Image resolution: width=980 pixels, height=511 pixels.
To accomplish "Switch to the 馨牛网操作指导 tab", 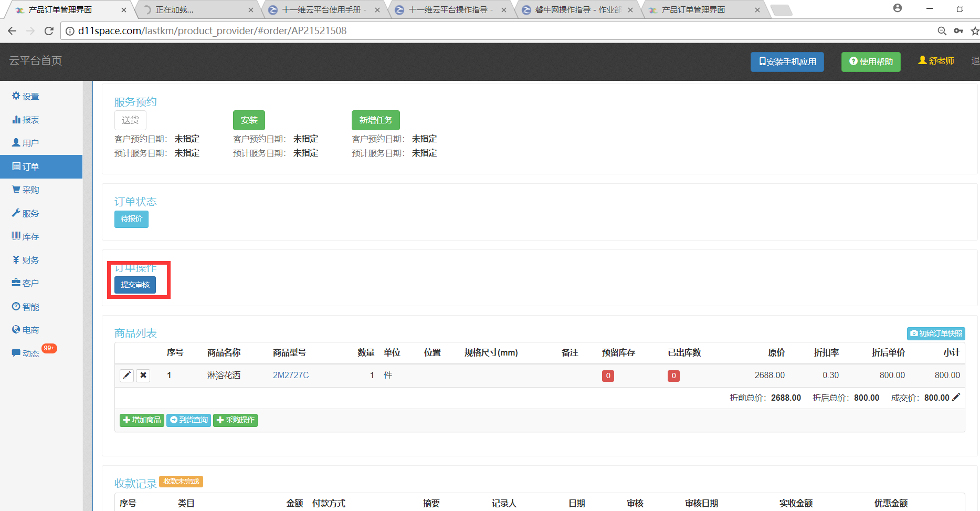I will point(577,10).
